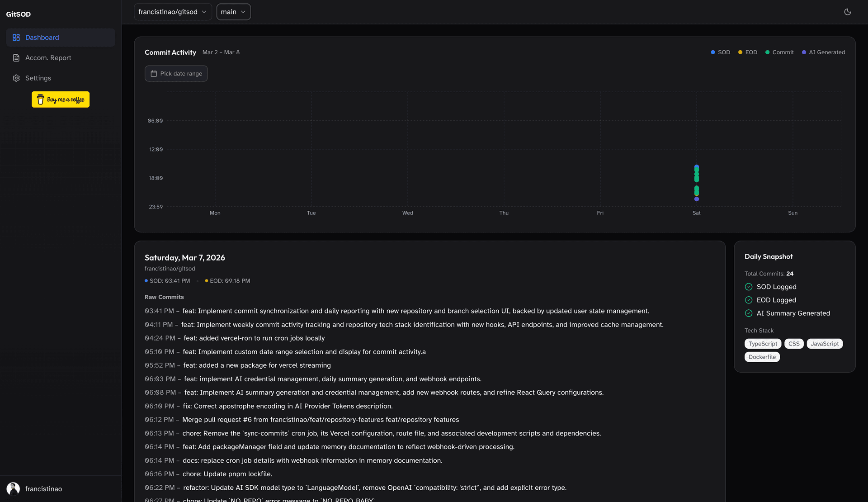This screenshot has width=868, height=502.
Task: Select the Accom. Report document icon
Action: click(16, 57)
